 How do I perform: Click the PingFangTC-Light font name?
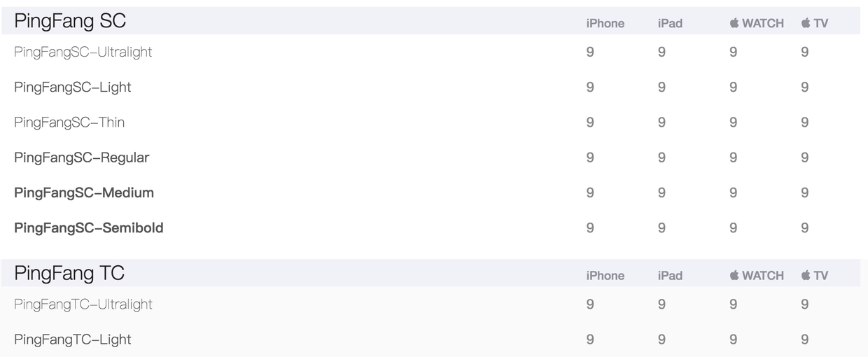click(x=72, y=339)
